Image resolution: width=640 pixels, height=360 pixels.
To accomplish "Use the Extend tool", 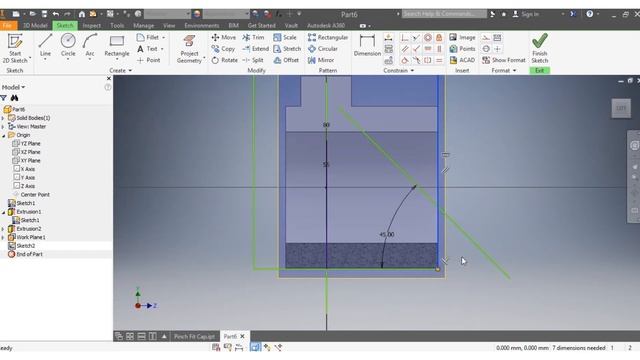I will [x=256, y=49].
